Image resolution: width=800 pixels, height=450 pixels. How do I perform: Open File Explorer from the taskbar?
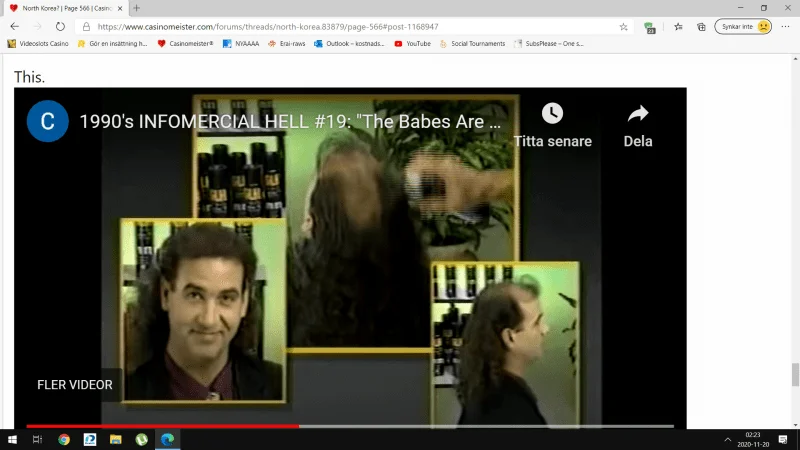click(116, 439)
